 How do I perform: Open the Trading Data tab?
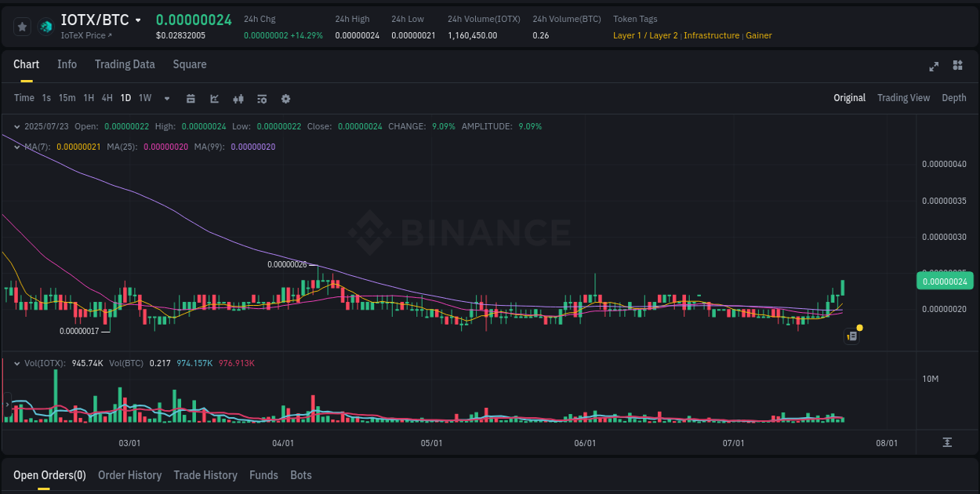click(125, 64)
